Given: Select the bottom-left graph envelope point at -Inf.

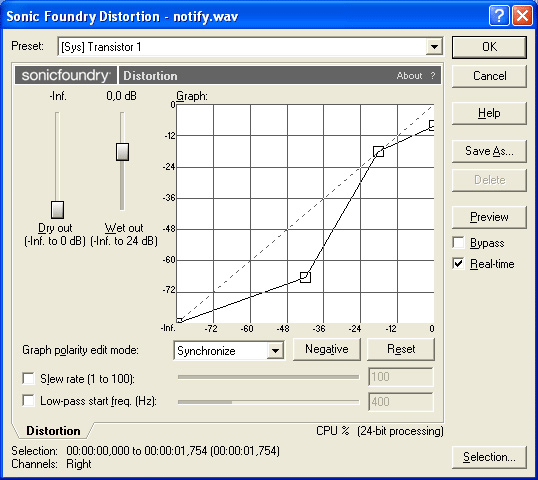Looking at the screenshot, I should 179,321.
